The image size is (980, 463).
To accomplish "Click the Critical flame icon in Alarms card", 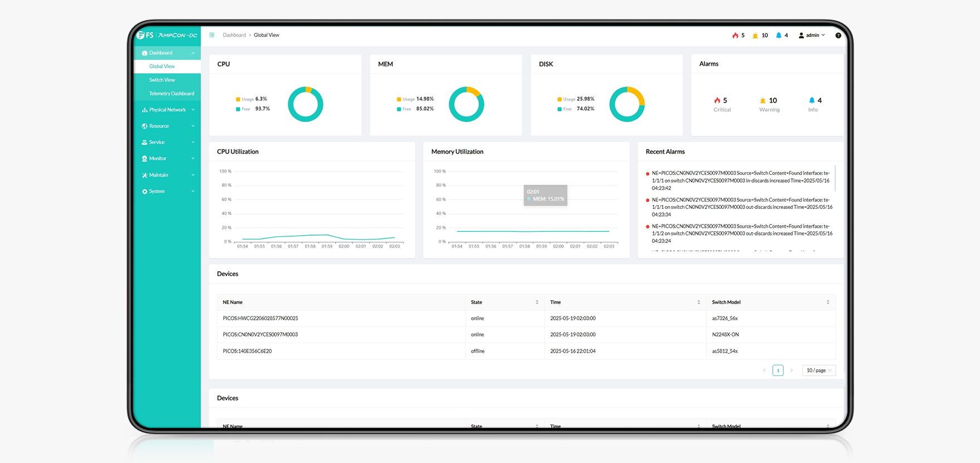I will click(x=717, y=100).
